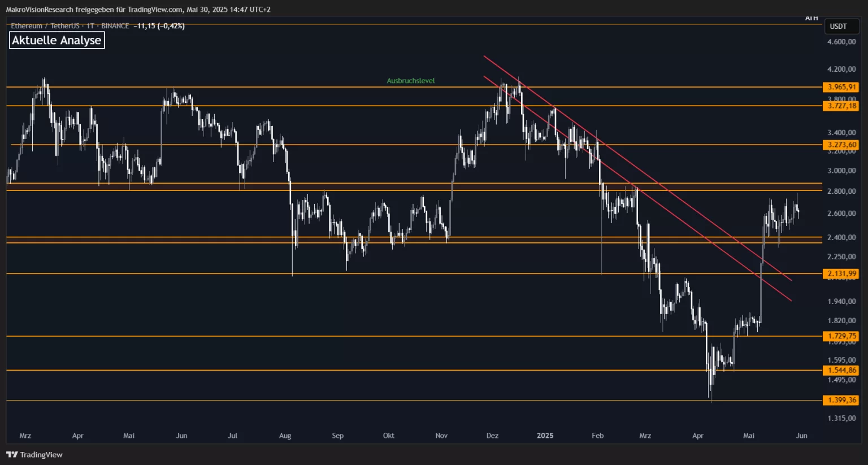Click the -11,15 (-0,42%) price change value
The height and width of the screenshot is (465, 868).
pyautogui.click(x=160, y=26)
